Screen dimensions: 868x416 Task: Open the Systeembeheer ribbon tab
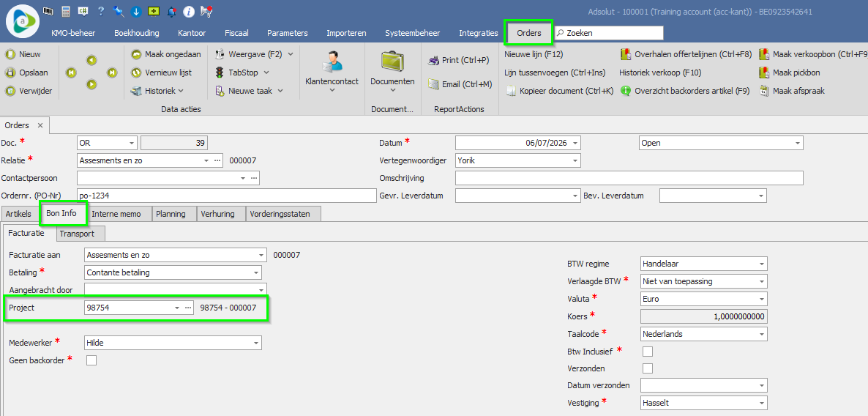pos(413,33)
